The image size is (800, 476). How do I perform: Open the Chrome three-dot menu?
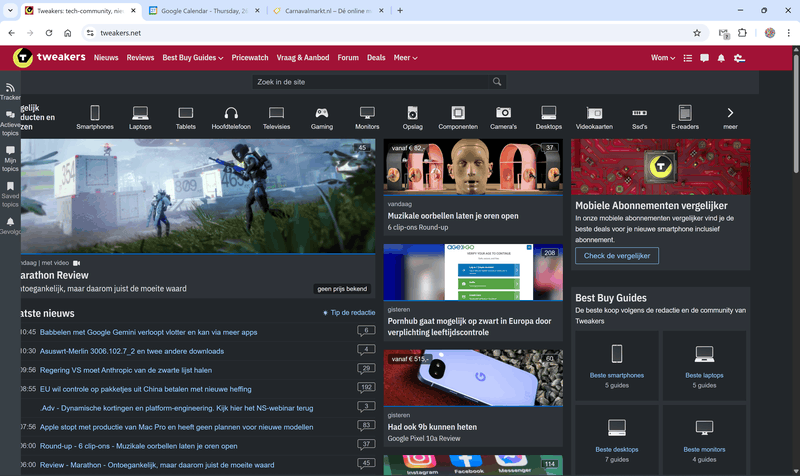point(789,33)
